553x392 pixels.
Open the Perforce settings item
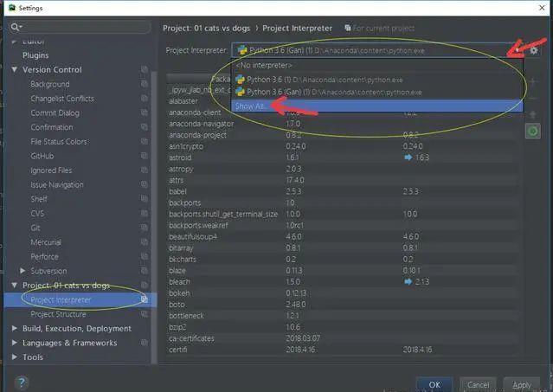pos(44,256)
